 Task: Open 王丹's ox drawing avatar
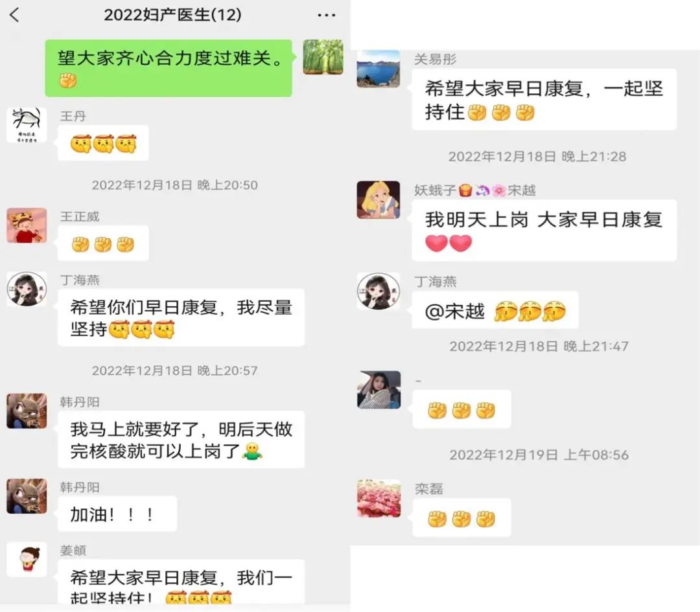(27, 126)
